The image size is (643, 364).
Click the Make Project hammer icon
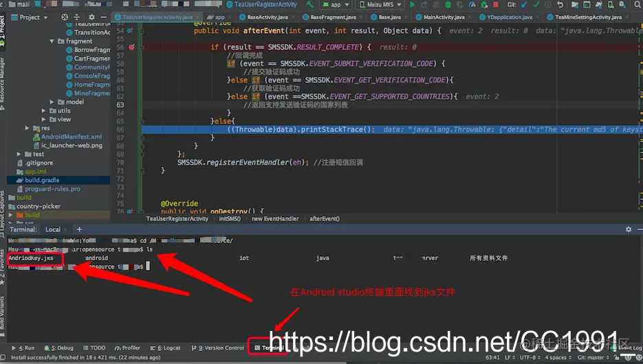tap(310, 5)
